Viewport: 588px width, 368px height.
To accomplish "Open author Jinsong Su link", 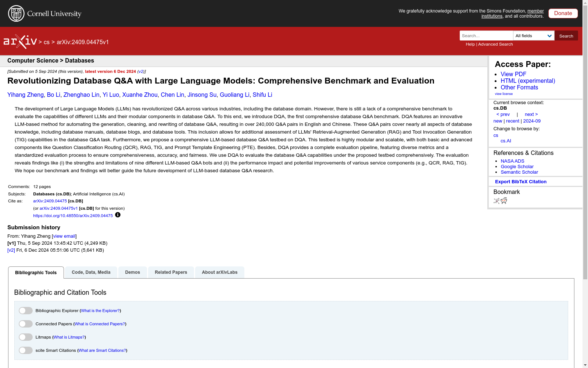I will click(202, 95).
